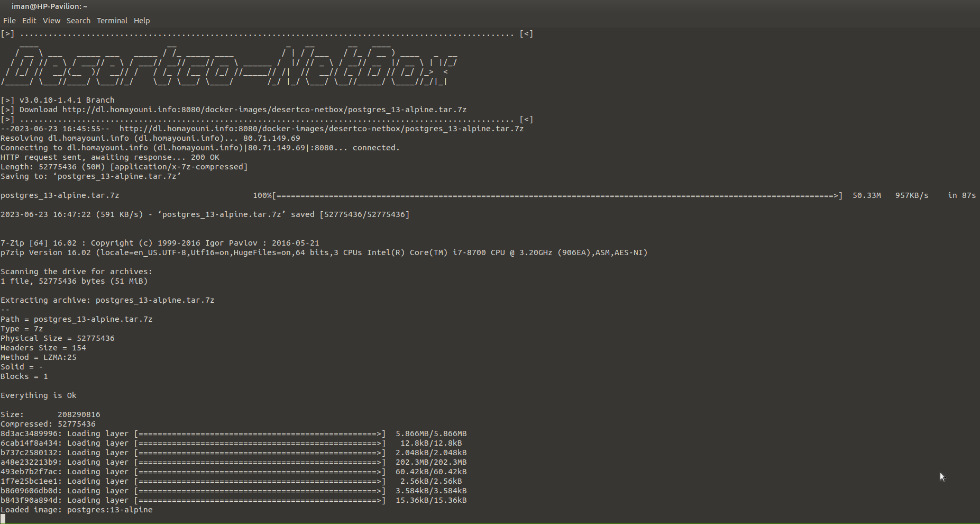
Task: Click layer ID 8d3ac3489996
Action: tap(29, 433)
